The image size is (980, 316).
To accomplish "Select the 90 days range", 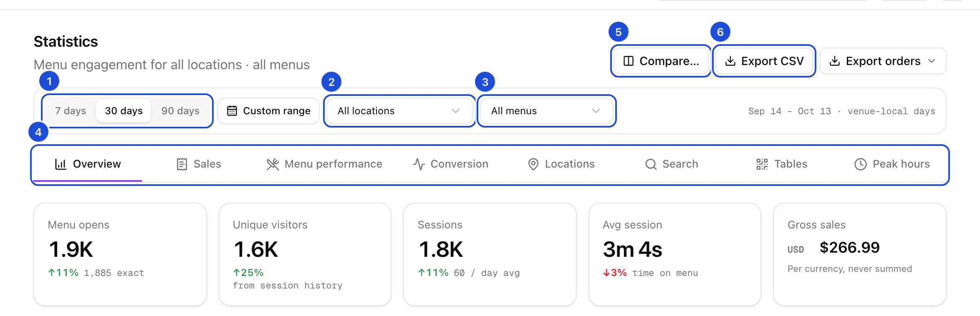I will pos(180,111).
